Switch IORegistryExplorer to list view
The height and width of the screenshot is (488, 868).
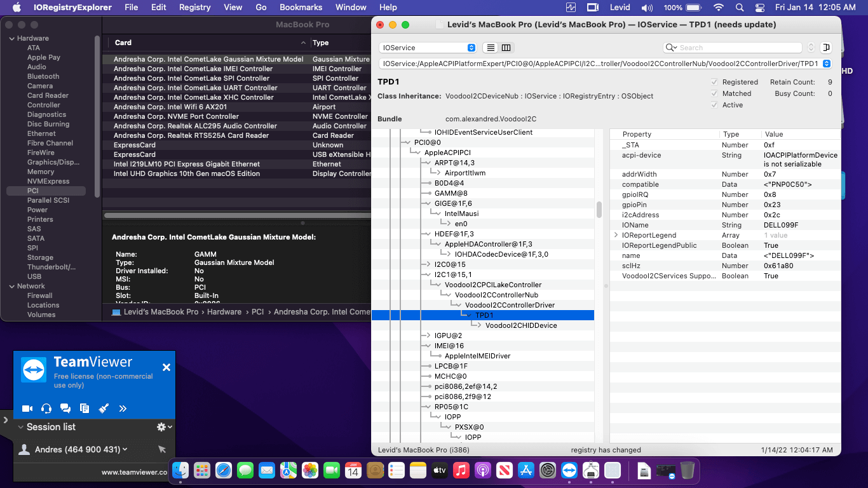click(491, 48)
